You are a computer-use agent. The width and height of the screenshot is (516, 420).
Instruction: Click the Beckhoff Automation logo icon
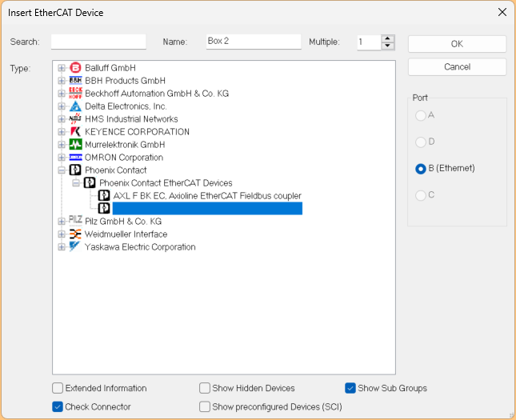tap(75, 93)
